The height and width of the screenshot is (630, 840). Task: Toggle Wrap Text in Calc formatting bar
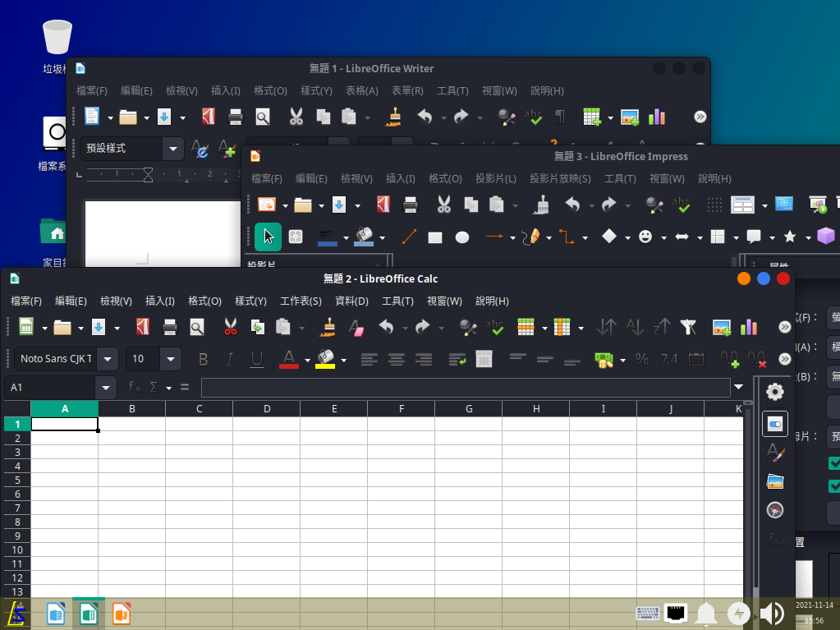point(457,359)
